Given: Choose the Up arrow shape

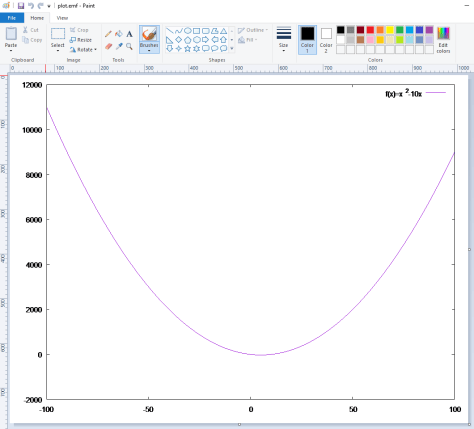Looking at the screenshot, I should tap(224, 40).
